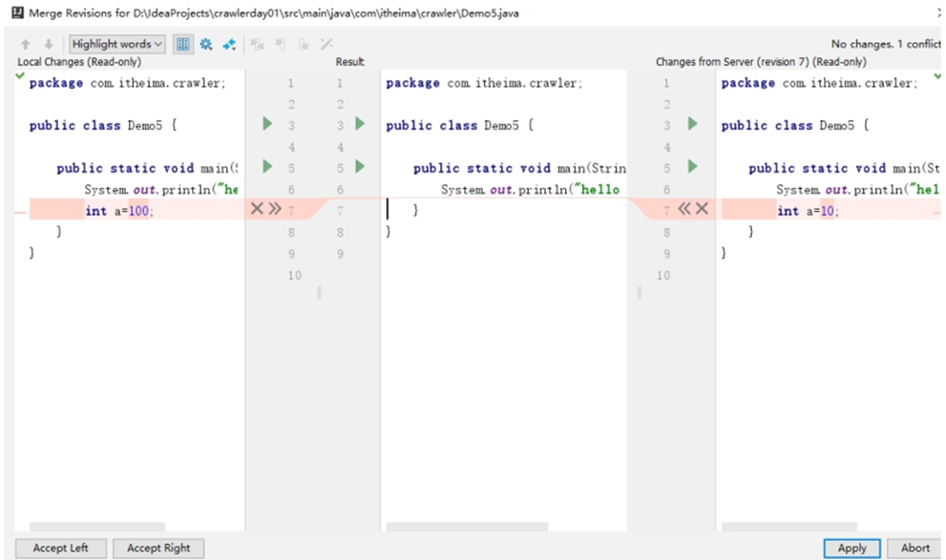Place cursor on Result line 7 closing brace
The width and height of the screenshot is (946, 560).
pyautogui.click(x=415, y=210)
